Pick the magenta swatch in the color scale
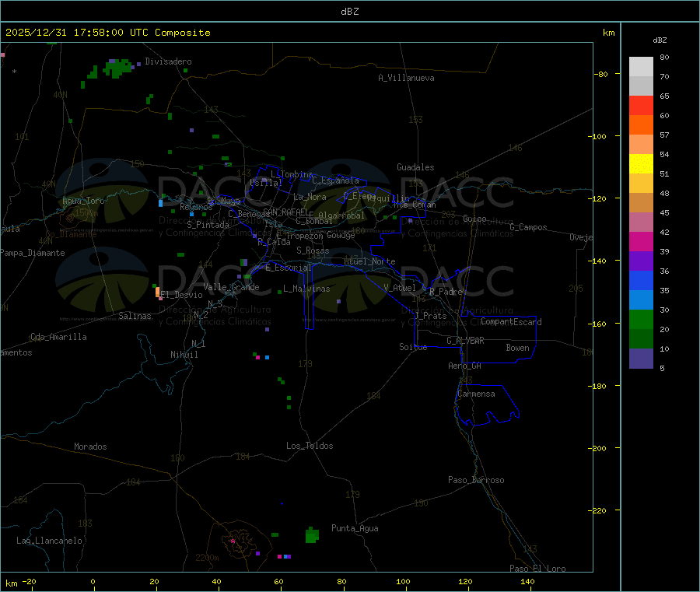 tap(641, 241)
